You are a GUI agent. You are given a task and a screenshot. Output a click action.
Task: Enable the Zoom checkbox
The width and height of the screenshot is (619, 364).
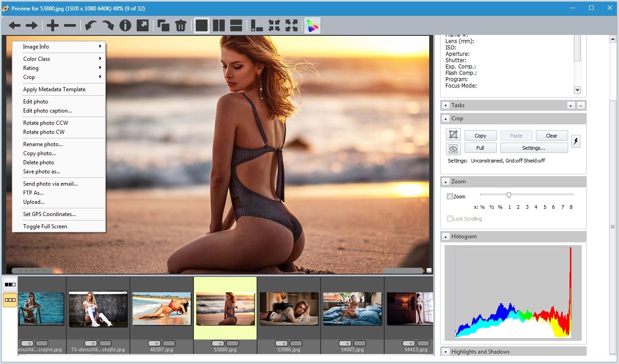point(450,197)
